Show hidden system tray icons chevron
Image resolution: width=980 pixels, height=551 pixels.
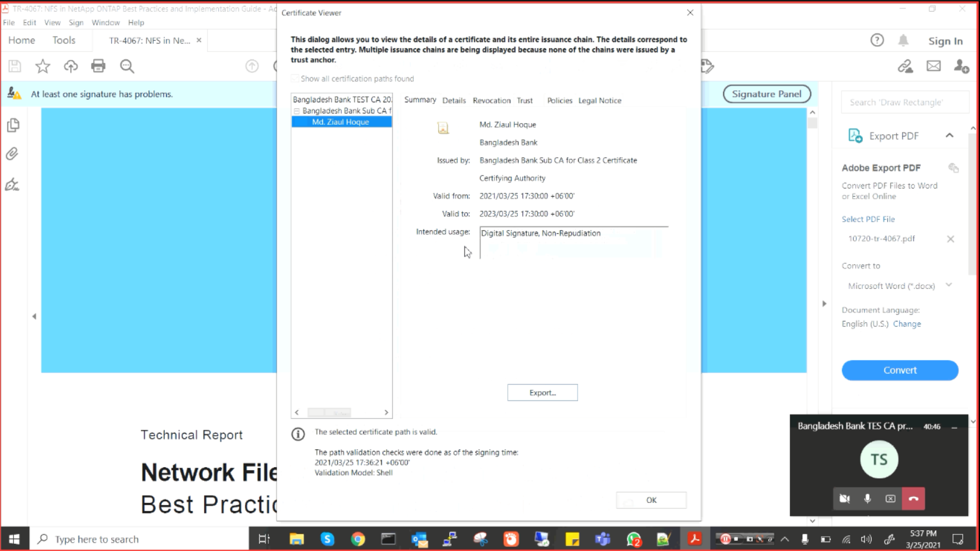[x=785, y=539]
